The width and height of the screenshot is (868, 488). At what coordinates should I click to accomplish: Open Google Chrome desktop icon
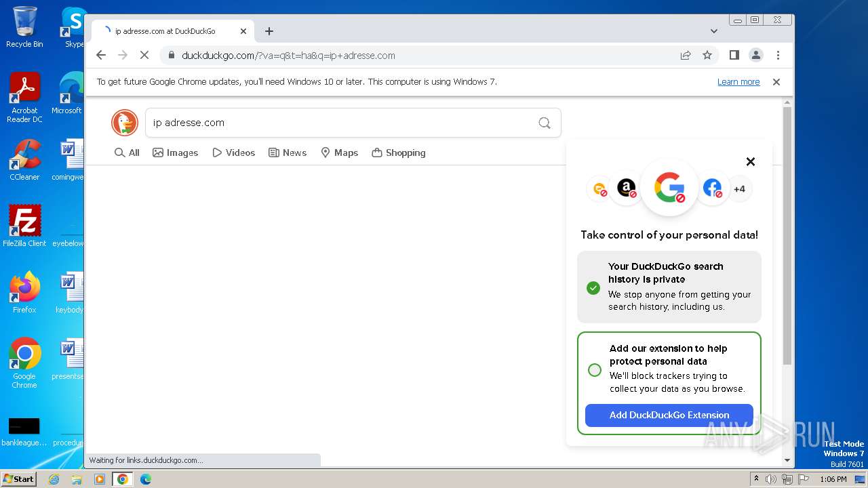(x=24, y=363)
